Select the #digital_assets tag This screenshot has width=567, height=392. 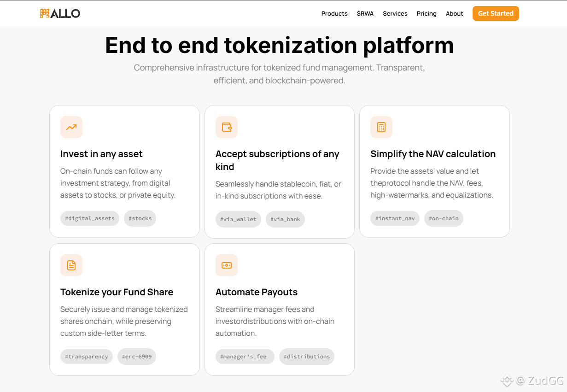click(x=90, y=218)
